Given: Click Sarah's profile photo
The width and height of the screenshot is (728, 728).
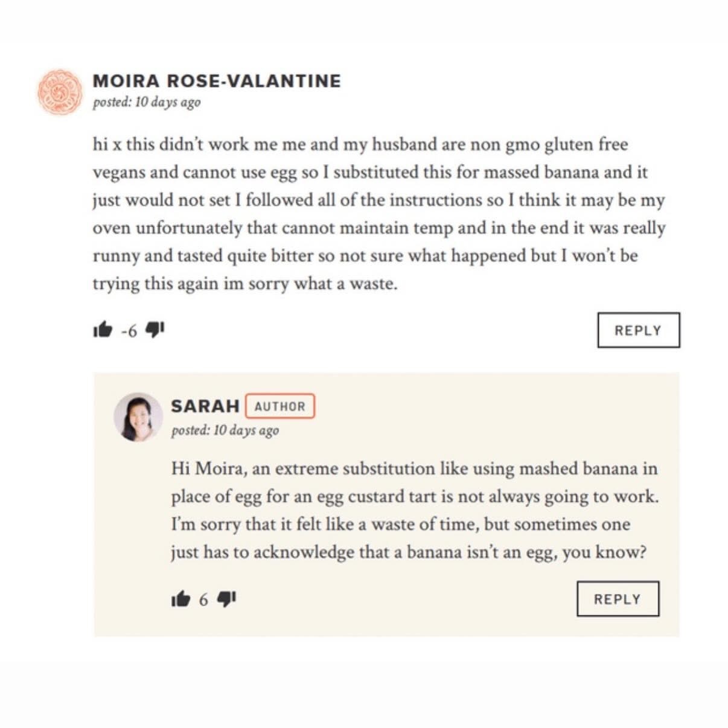Looking at the screenshot, I should [x=138, y=417].
